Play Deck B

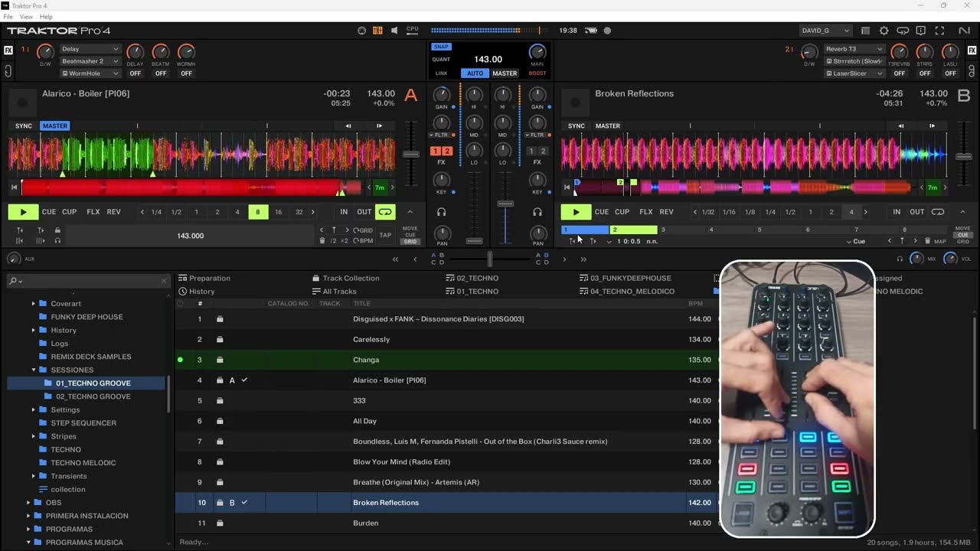tap(576, 212)
